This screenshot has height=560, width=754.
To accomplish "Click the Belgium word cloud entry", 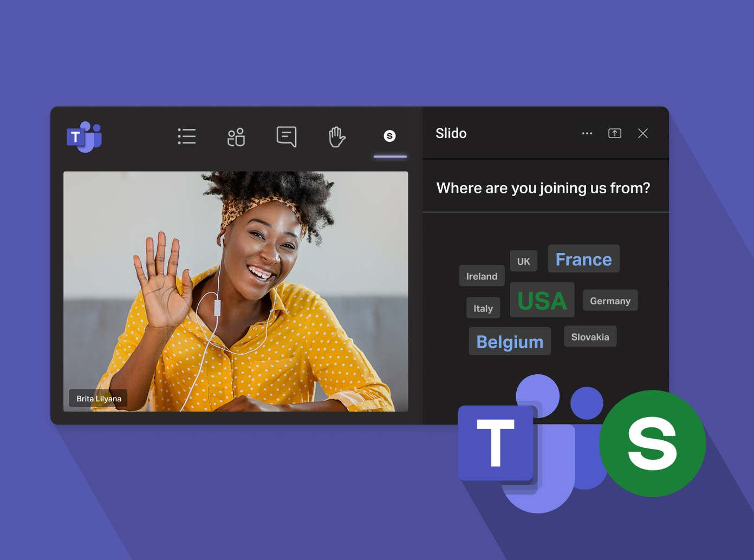I will (510, 341).
